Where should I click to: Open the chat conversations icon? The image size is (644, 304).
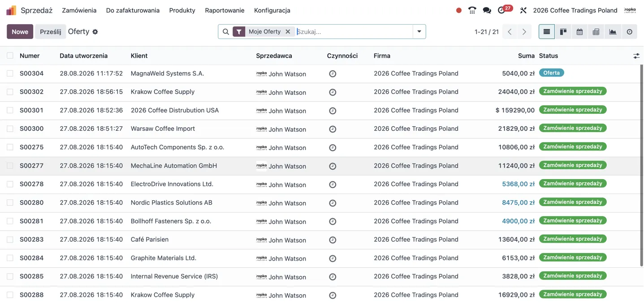tap(487, 10)
